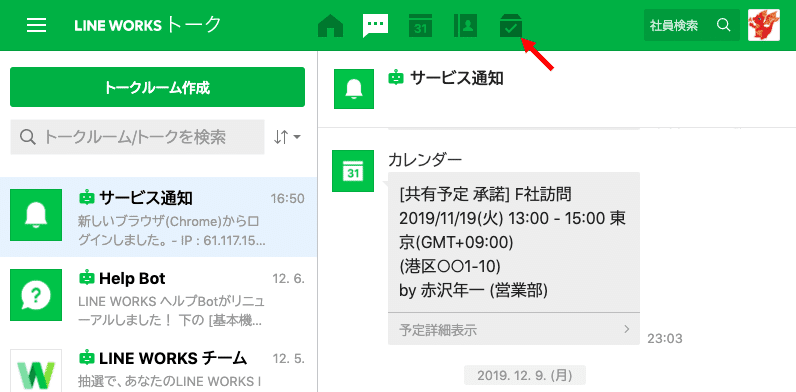Select サービス通知 chat in list
This screenshot has height=392, width=796.
(x=158, y=217)
